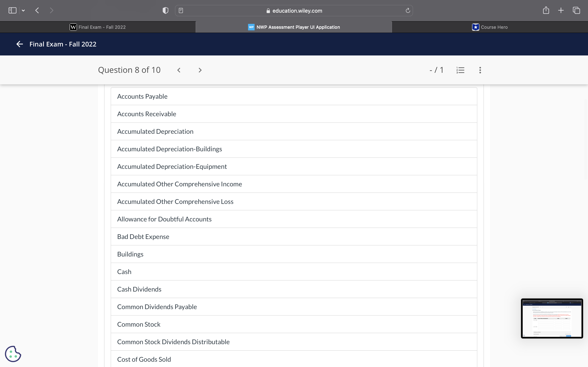Open the question list icon
This screenshot has height=367, width=588.
point(460,70)
